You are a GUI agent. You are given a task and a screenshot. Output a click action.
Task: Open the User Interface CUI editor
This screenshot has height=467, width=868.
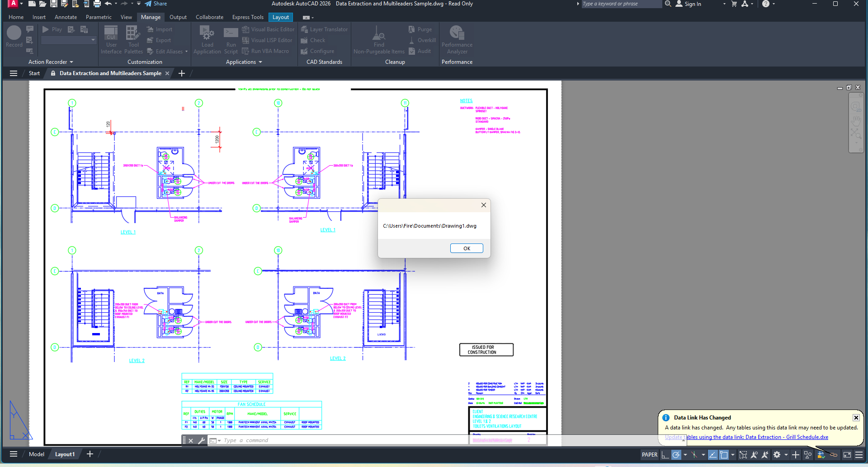111,40
